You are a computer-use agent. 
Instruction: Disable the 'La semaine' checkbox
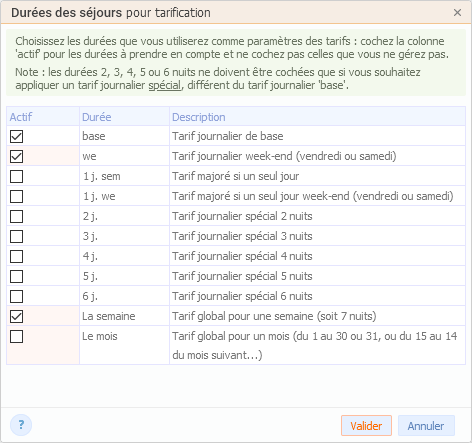coord(16,316)
